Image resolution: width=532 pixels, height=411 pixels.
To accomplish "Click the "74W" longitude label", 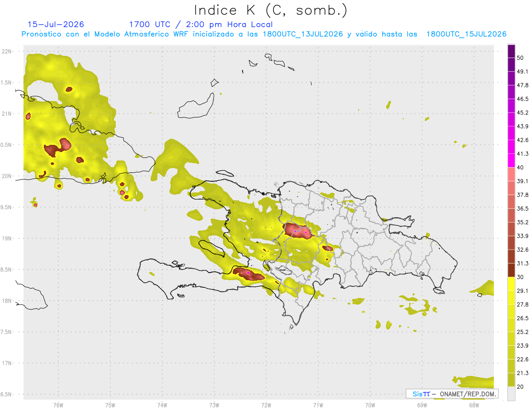I will click(x=162, y=404).
